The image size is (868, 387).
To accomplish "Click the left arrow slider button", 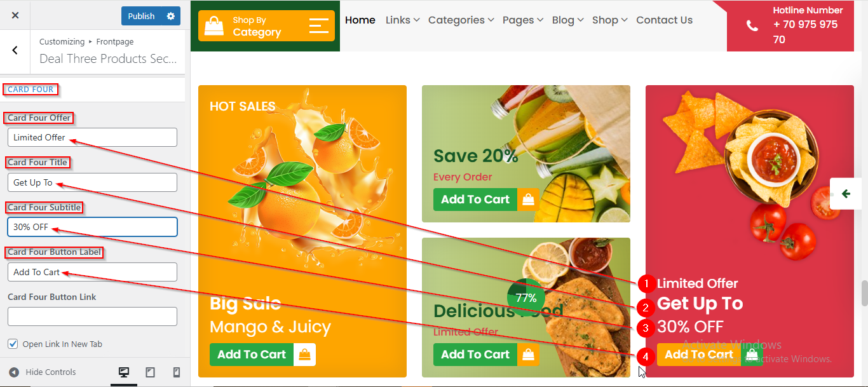I will pyautogui.click(x=846, y=194).
